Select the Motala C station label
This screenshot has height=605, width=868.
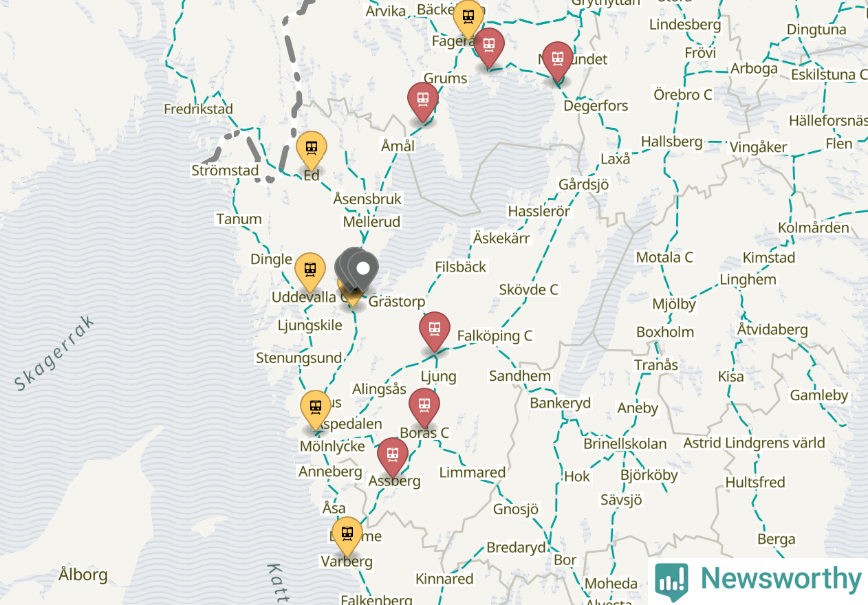[664, 257]
